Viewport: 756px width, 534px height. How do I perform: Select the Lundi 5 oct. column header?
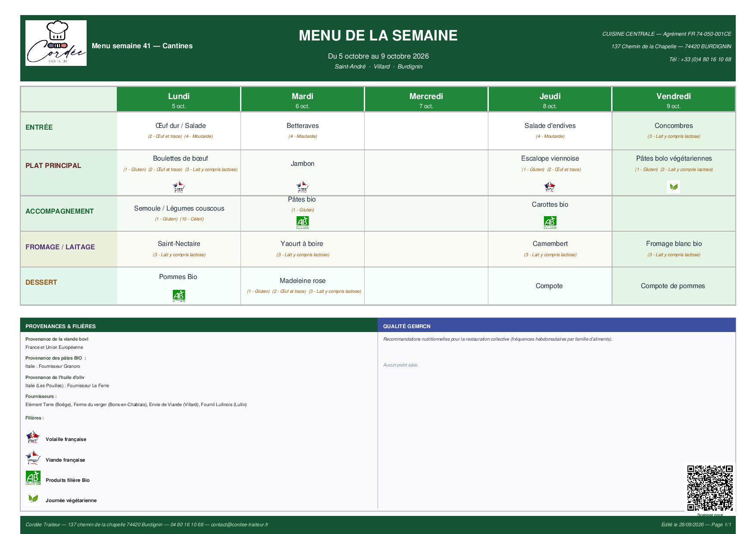pyautogui.click(x=178, y=99)
